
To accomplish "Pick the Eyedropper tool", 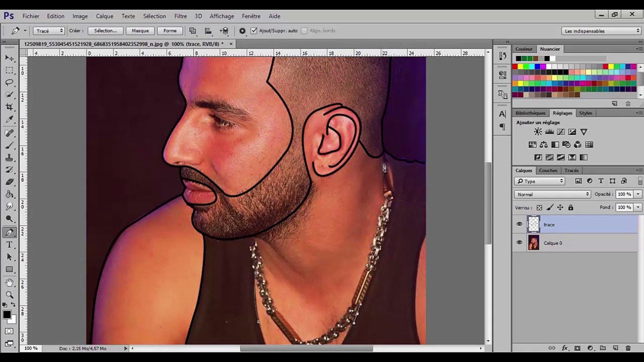I will 9,120.
